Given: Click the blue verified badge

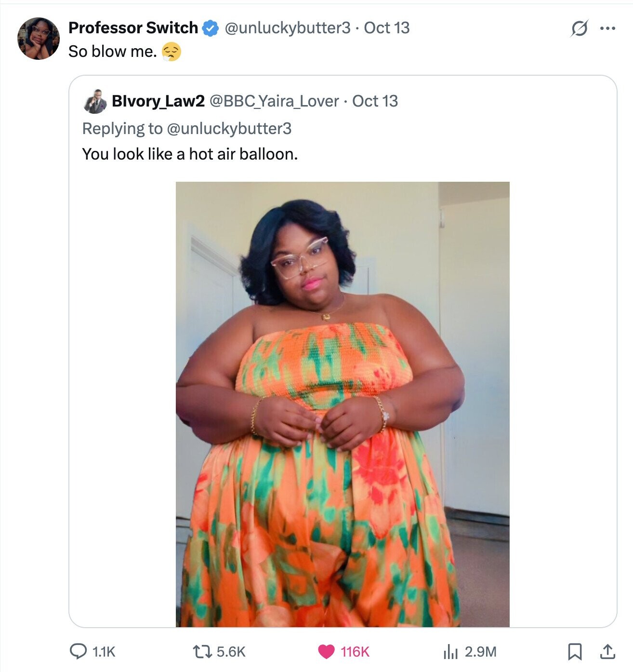Looking at the screenshot, I should (x=210, y=28).
